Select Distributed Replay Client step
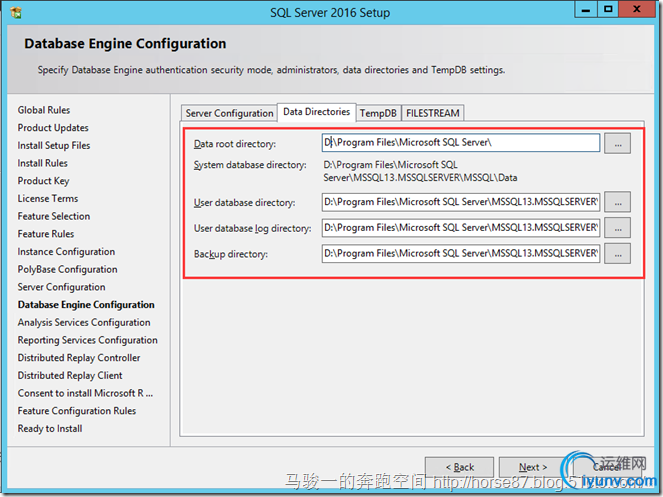The image size is (663, 497). pyautogui.click(x=70, y=376)
